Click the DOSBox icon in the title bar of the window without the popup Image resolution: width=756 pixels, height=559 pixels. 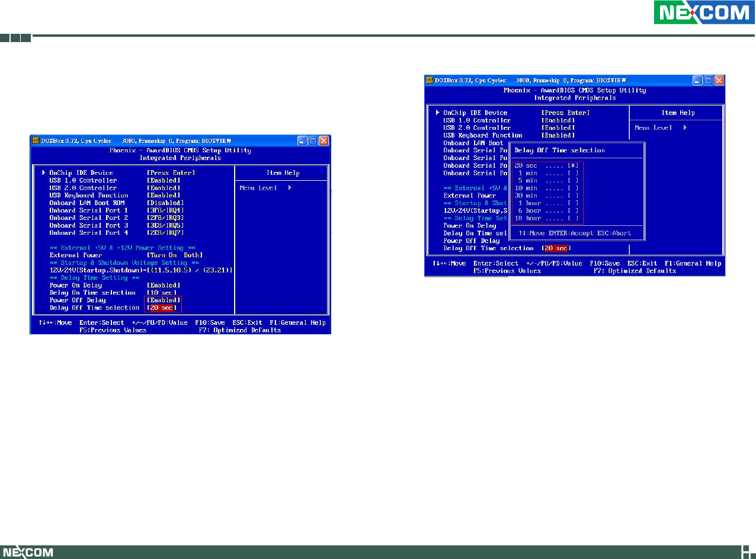point(35,141)
